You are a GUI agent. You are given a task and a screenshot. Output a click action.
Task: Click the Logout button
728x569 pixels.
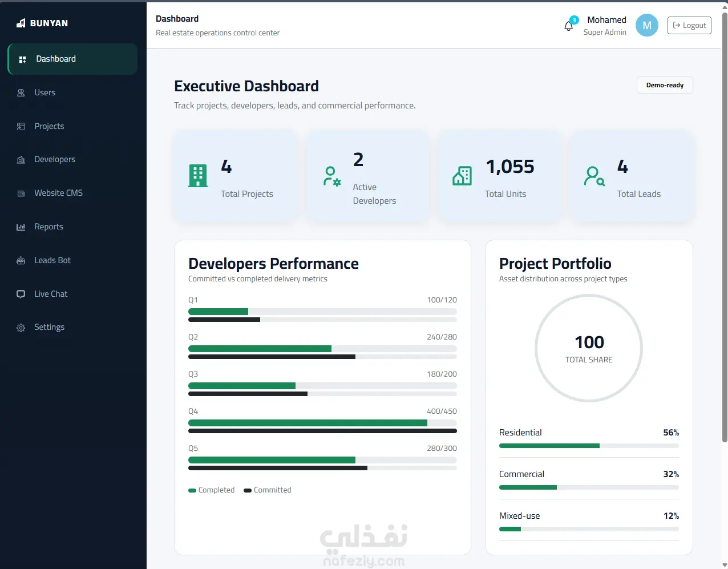coord(689,25)
